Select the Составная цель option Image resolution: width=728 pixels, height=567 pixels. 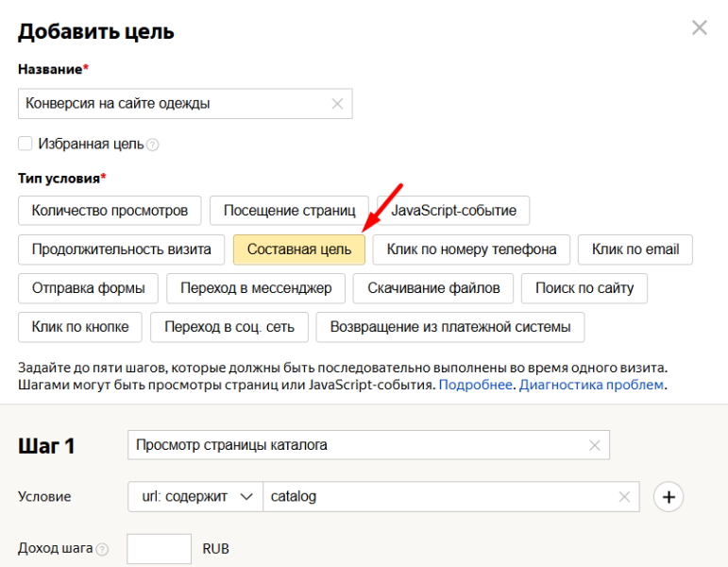click(x=298, y=249)
